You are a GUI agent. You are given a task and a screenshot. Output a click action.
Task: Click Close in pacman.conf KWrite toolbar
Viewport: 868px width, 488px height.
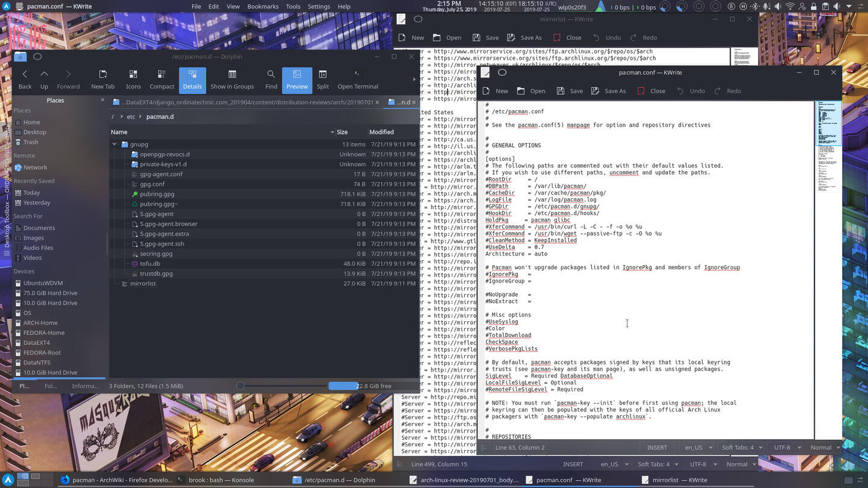pos(652,91)
